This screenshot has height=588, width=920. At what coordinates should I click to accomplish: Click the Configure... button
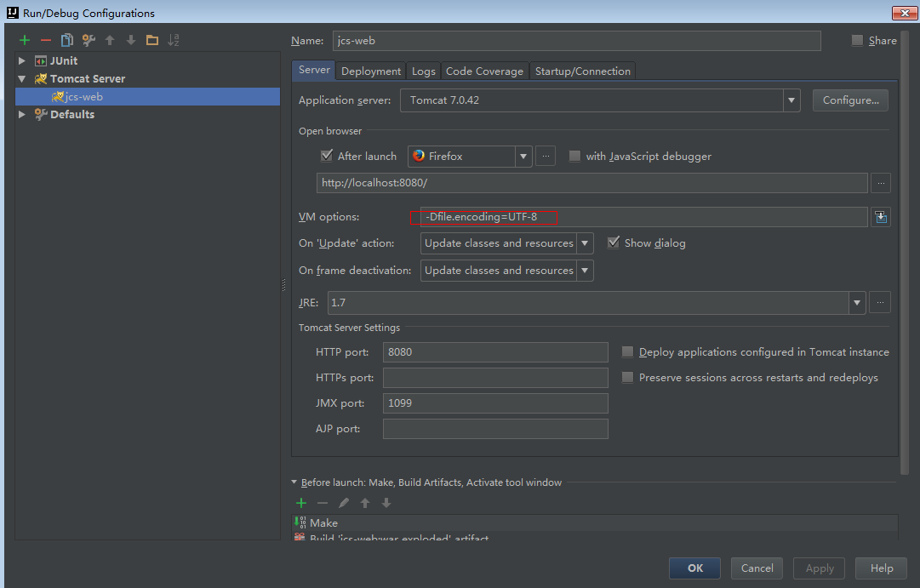[850, 100]
